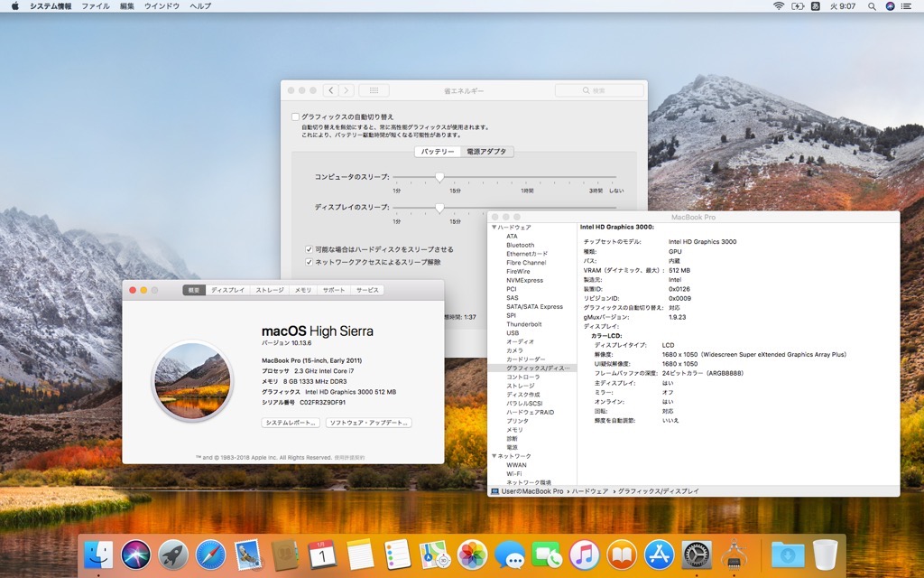This screenshot has width=924, height=578.
Task: Select サービス tab in About This Mac
Action: pyautogui.click(x=367, y=290)
